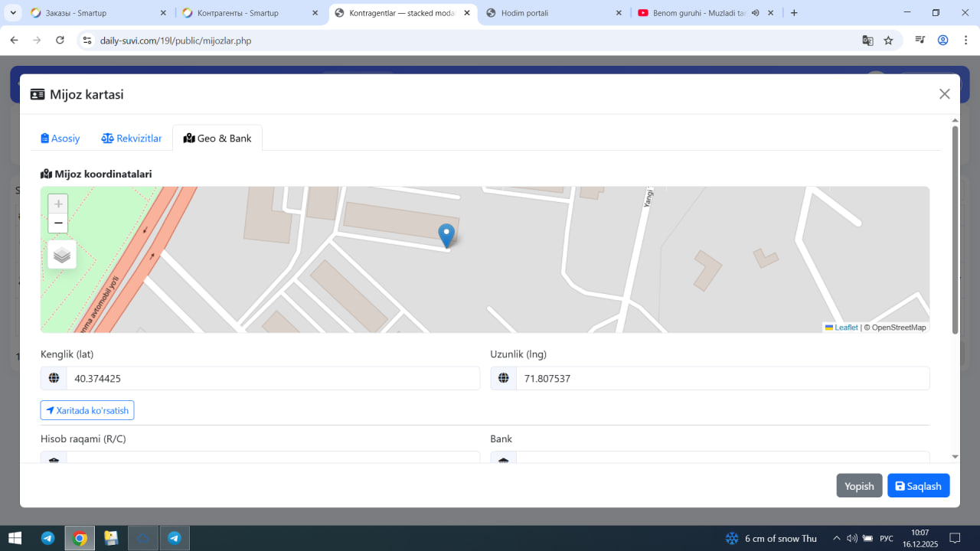
Task: Close the Mijoz kartasi dialog
Action: click(944, 94)
